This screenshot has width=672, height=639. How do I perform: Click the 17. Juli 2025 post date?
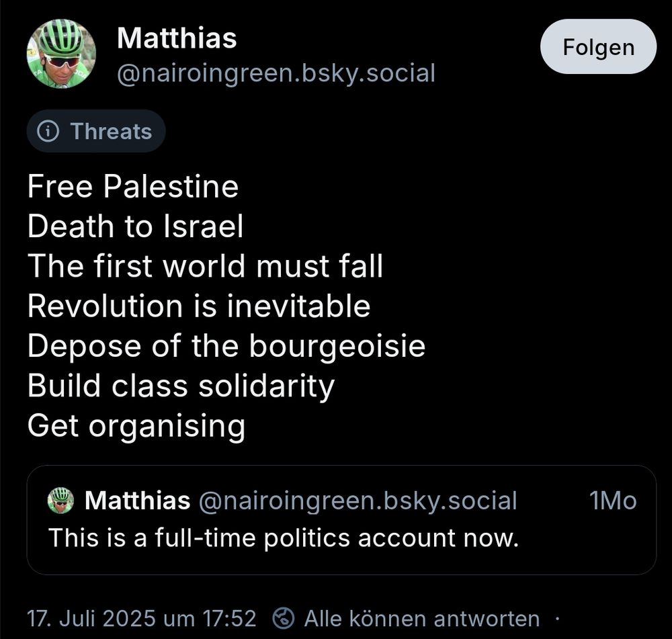tap(142, 617)
